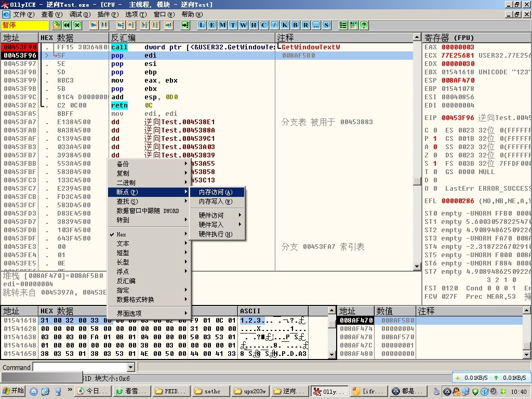Open the 选项(T) menu
Screen dimensions: 532x399
tap(136, 15)
